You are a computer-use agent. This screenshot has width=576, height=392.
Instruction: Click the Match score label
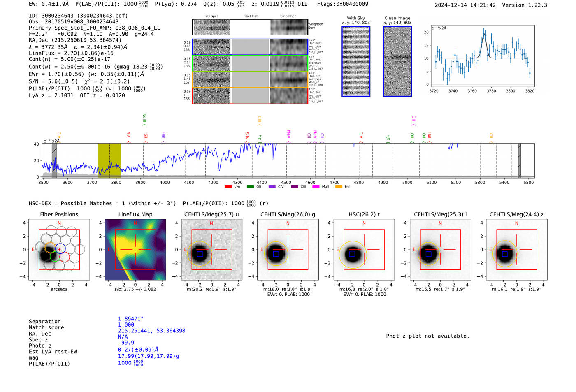click(46, 328)
